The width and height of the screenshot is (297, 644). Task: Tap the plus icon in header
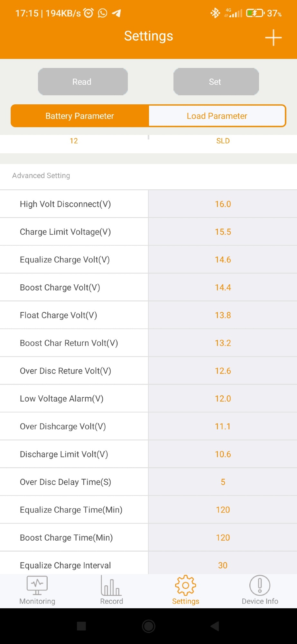coord(273,37)
